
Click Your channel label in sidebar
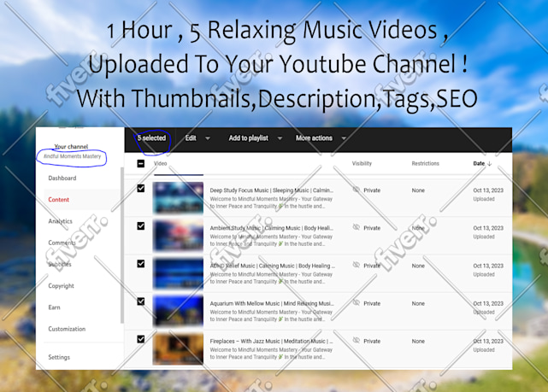71,147
